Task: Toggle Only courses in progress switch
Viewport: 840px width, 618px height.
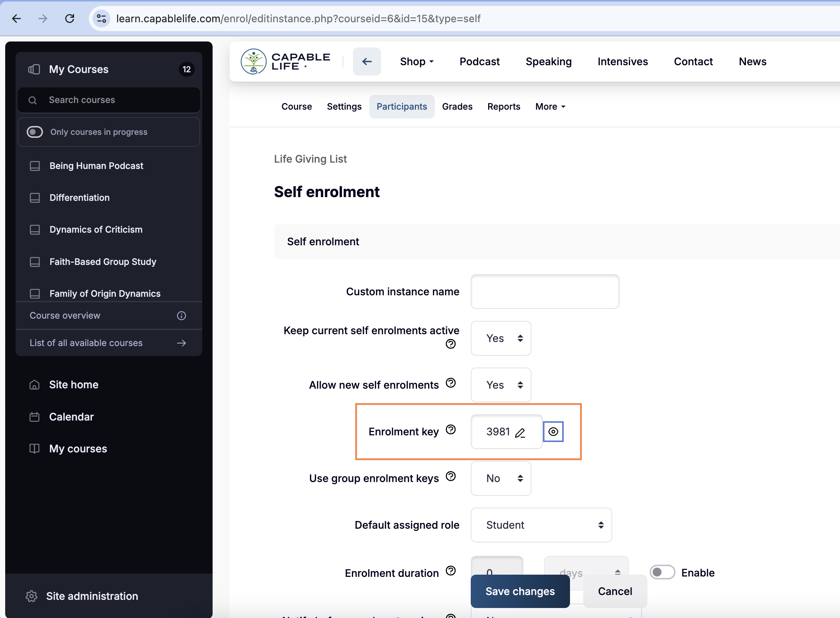Action: click(x=35, y=132)
